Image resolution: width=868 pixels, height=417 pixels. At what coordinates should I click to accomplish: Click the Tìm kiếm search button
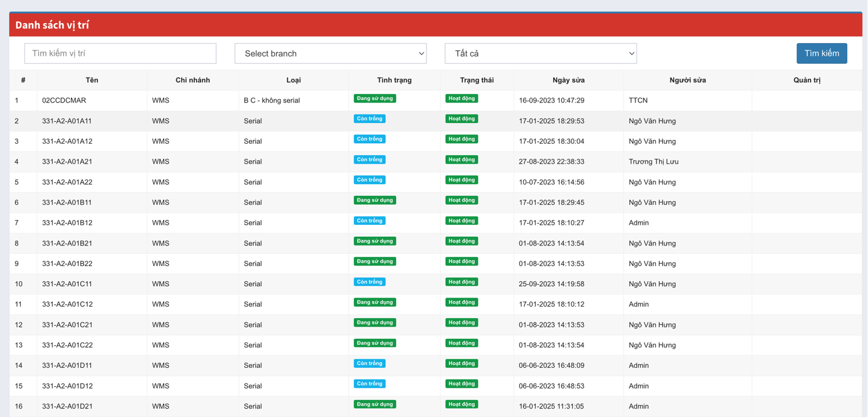tap(821, 53)
